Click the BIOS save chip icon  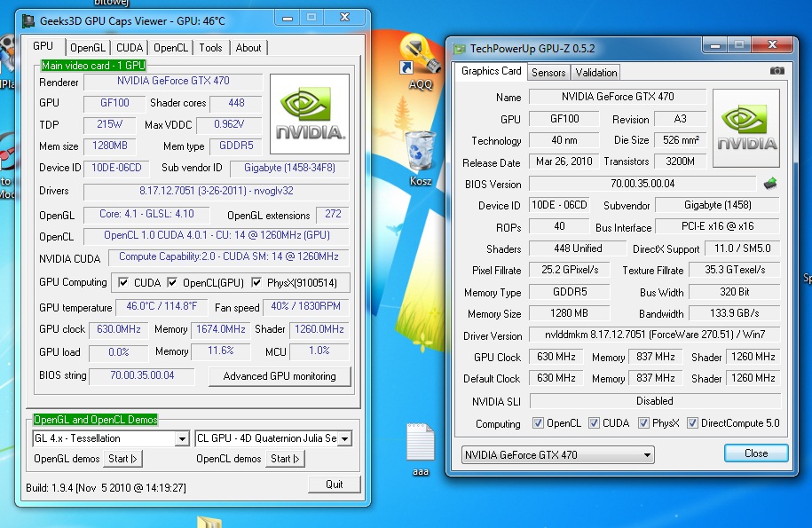[x=772, y=184]
